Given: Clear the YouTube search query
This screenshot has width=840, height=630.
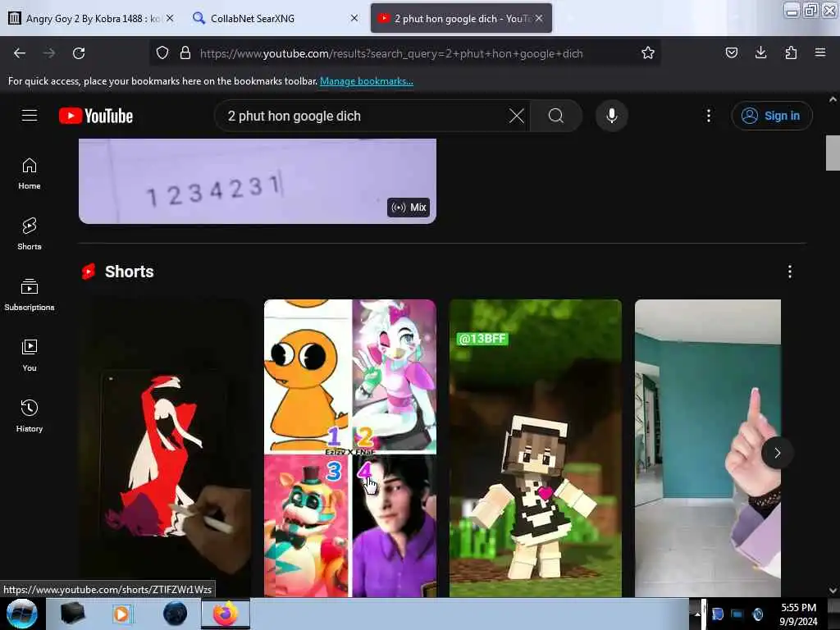Looking at the screenshot, I should (x=517, y=116).
